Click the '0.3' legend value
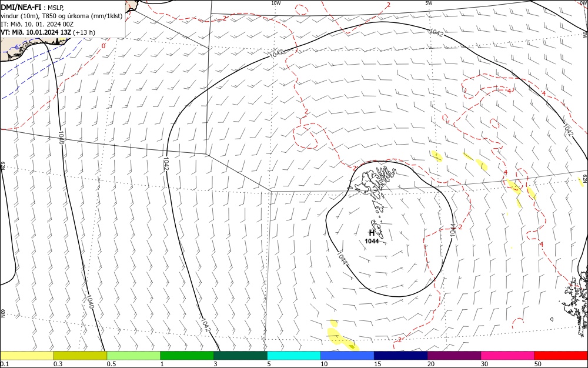Image resolution: width=588 pixels, height=368 pixels. click(58, 364)
